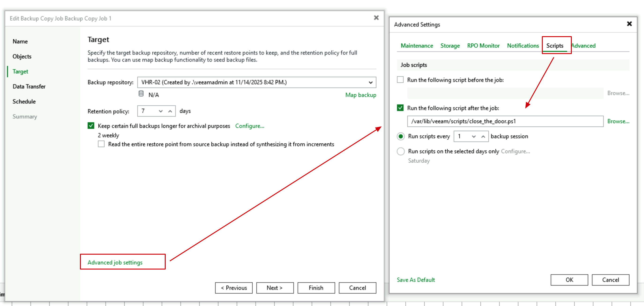Open the Maintenance tab
The height and width of the screenshot is (306, 644).
click(416, 46)
